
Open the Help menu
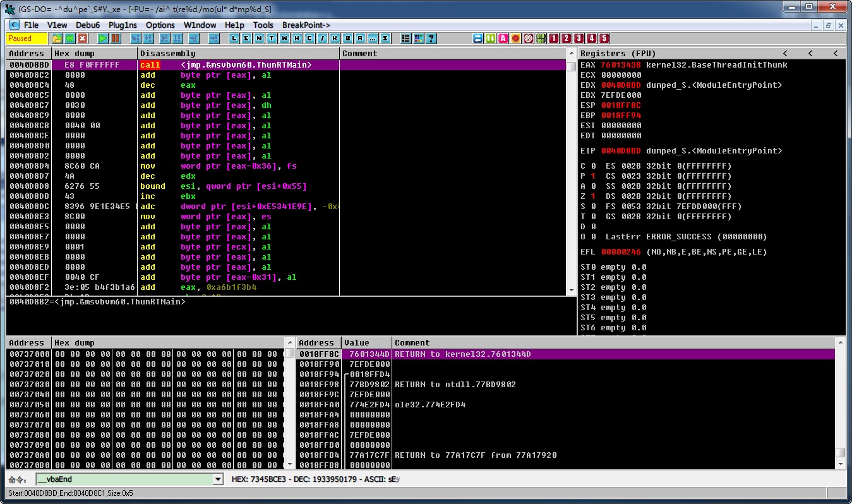point(234,25)
